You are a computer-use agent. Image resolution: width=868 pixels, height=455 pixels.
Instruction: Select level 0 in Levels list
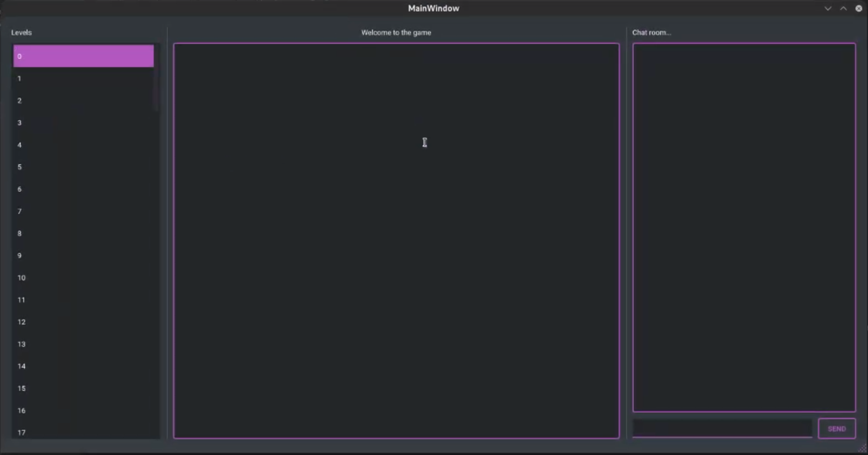[84, 56]
